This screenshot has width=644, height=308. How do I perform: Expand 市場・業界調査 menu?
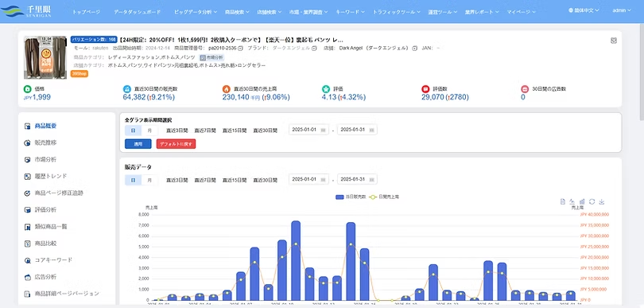tap(308, 12)
